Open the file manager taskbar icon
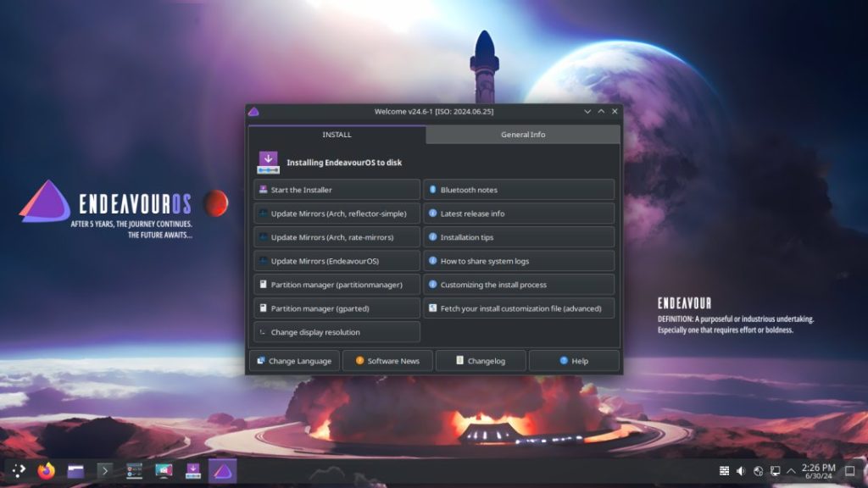This screenshot has height=488, width=868. (x=75, y=470)
